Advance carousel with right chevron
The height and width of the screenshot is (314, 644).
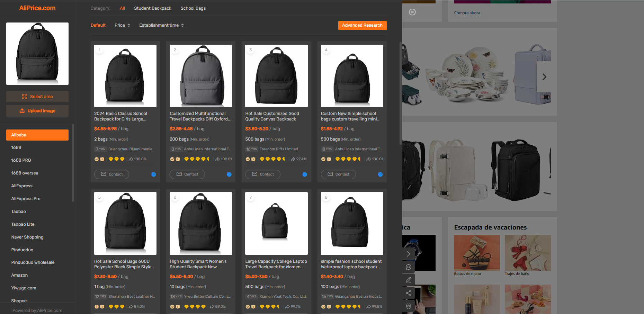[544, 77]
